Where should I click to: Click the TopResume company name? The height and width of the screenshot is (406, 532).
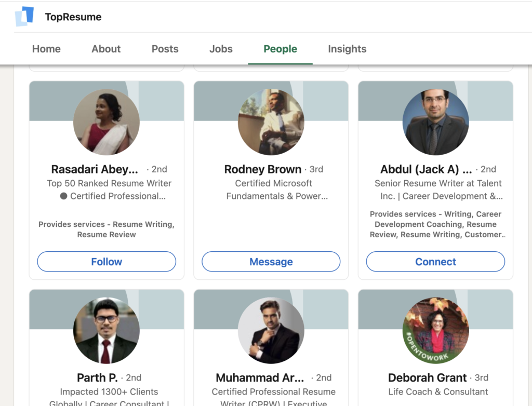(73, 17)
